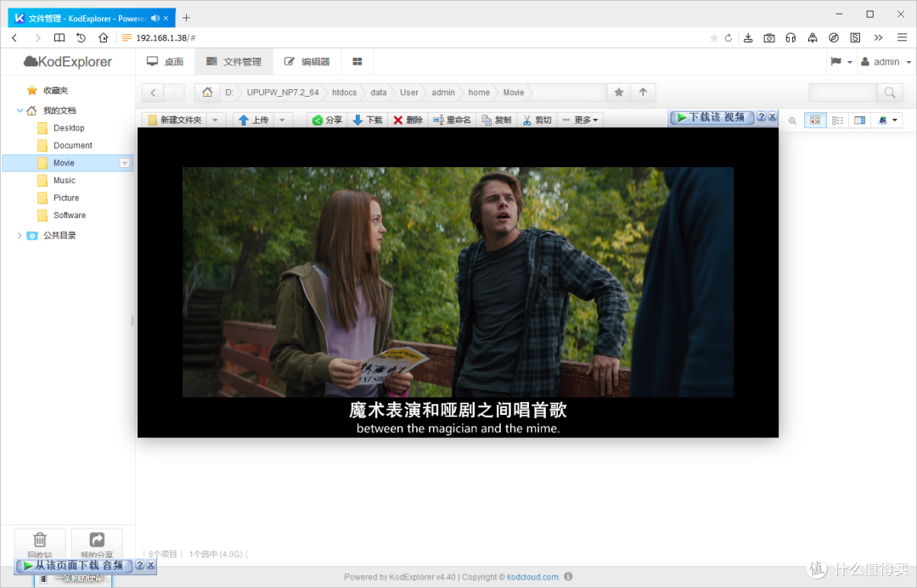The width and height of the screenshot is (917, 588).
Task: Go back in folder history
Action: [153, 92]
